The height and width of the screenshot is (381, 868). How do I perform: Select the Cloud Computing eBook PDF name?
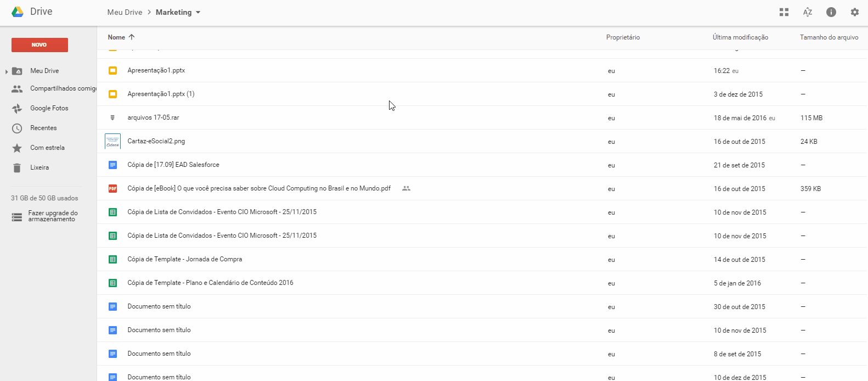(259, 188)
